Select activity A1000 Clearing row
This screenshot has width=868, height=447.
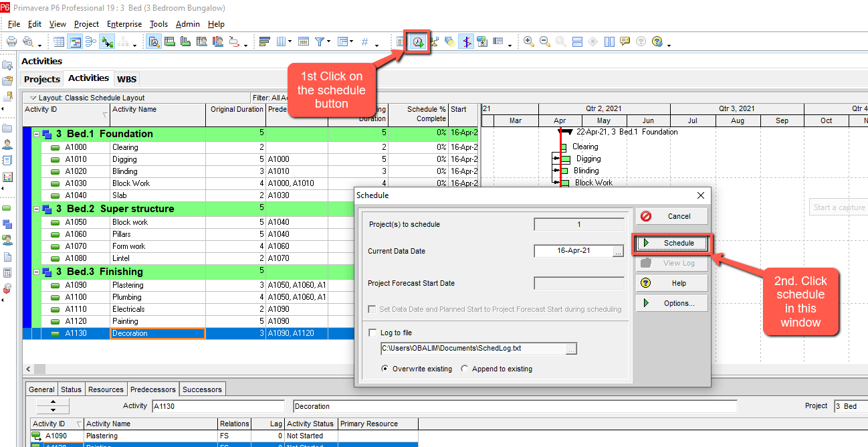(251, 147)
